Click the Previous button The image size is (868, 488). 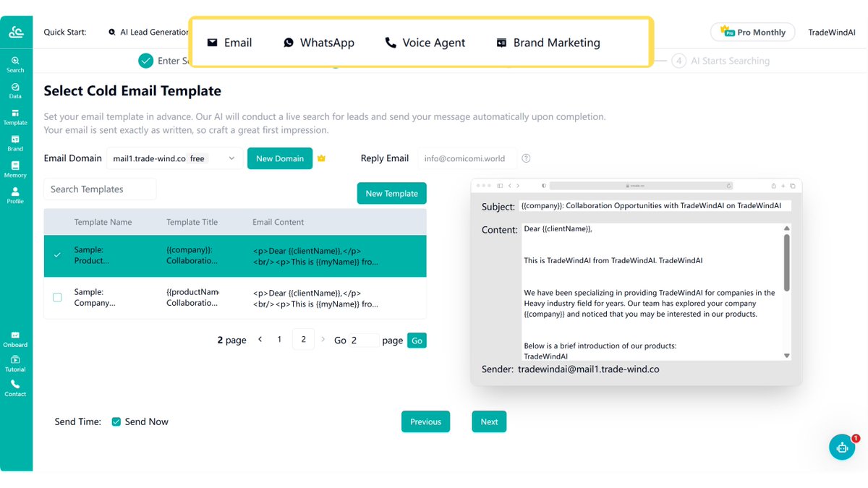425,421
